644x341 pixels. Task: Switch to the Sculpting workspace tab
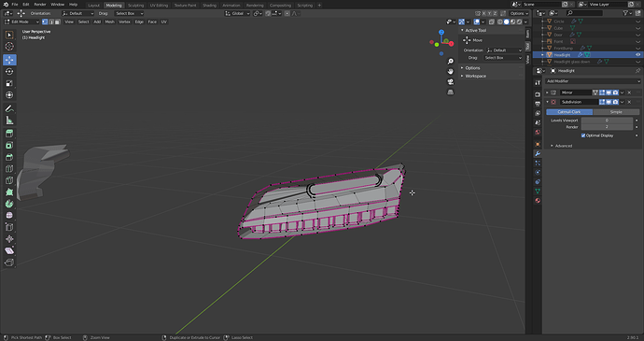(x=135, y=6)
